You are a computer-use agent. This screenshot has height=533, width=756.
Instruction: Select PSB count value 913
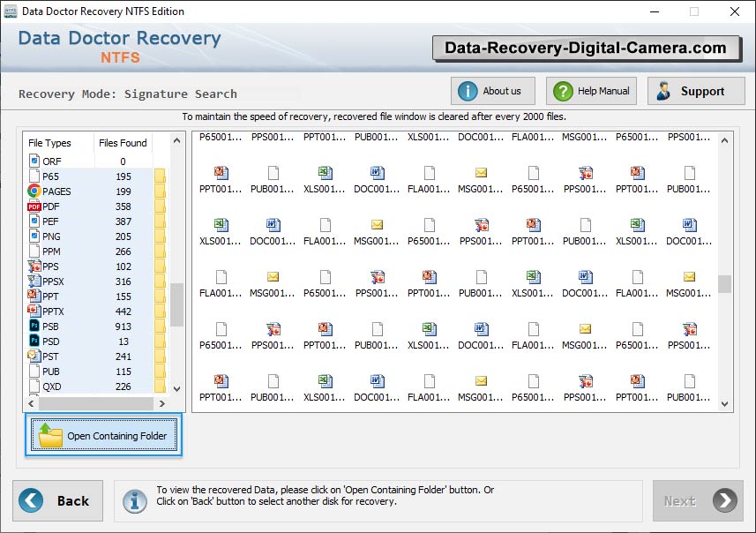[123, 327]
